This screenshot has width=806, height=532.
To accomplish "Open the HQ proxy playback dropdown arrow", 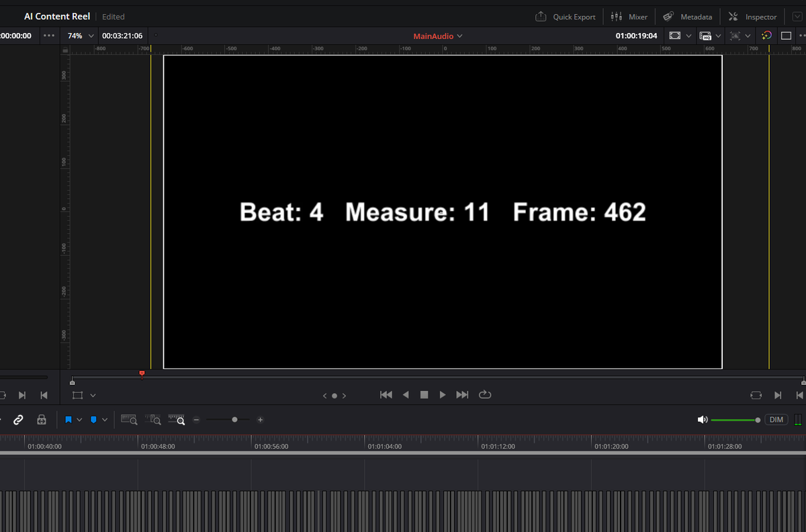I will pyautogui.click(x=718, y=36).
